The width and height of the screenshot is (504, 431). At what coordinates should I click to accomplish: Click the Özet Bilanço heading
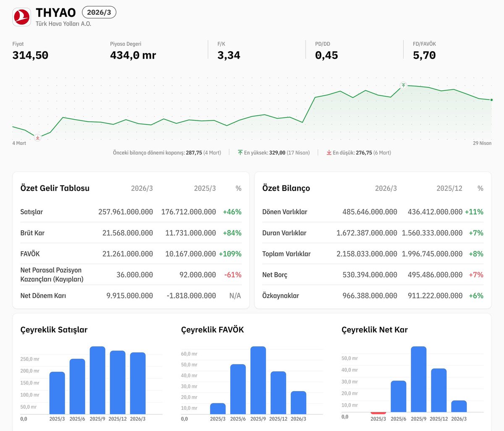286,188
